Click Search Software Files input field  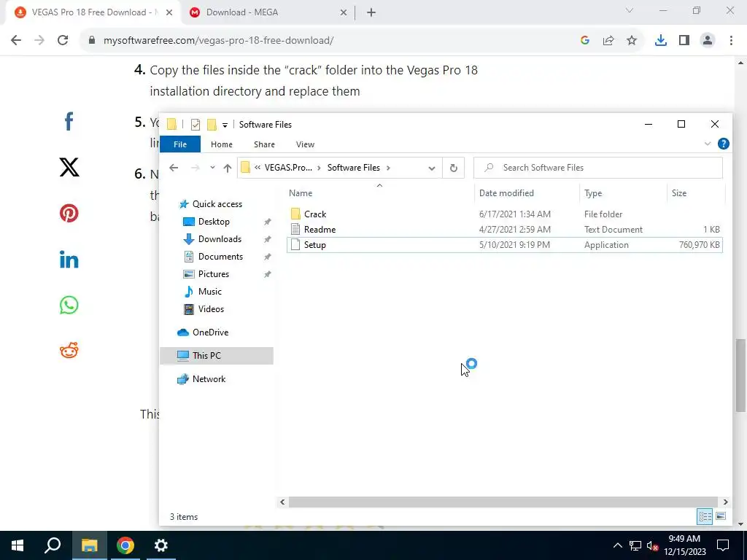coord(598,168)
